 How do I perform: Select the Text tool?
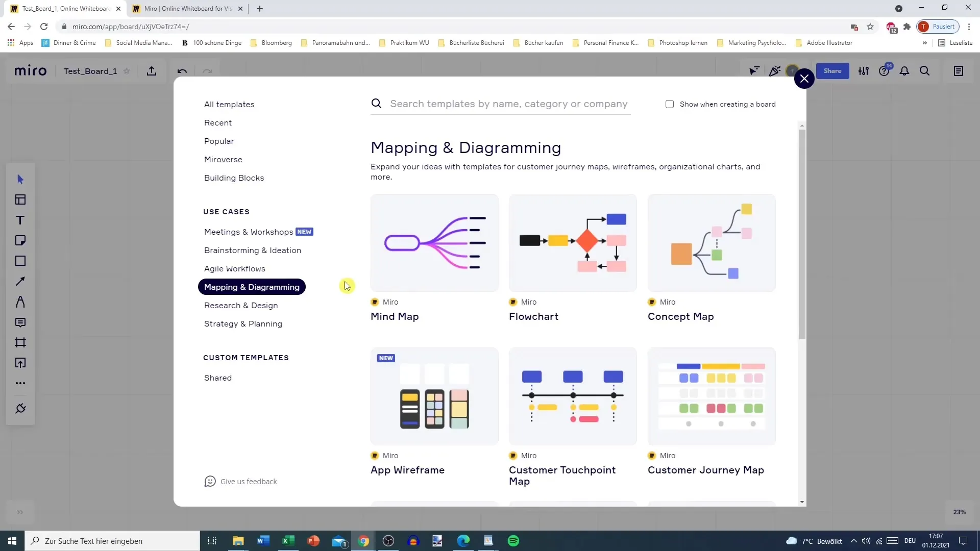point(20,220)
